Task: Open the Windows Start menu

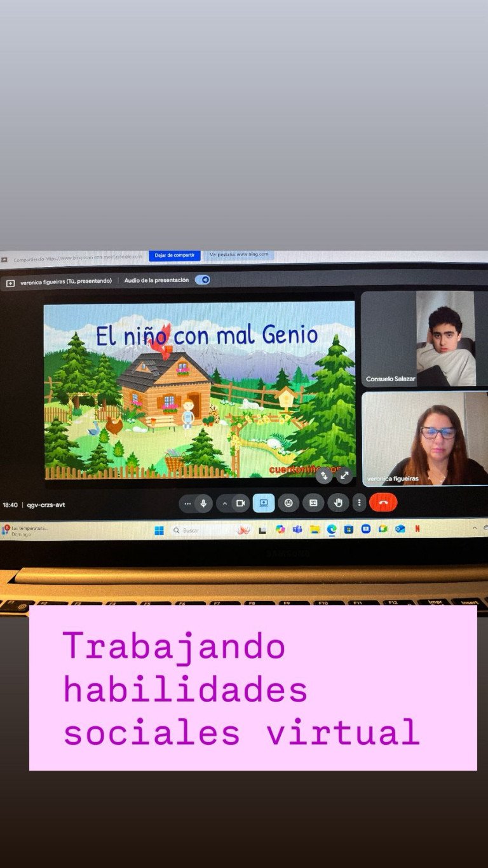Action: point(159,531)
